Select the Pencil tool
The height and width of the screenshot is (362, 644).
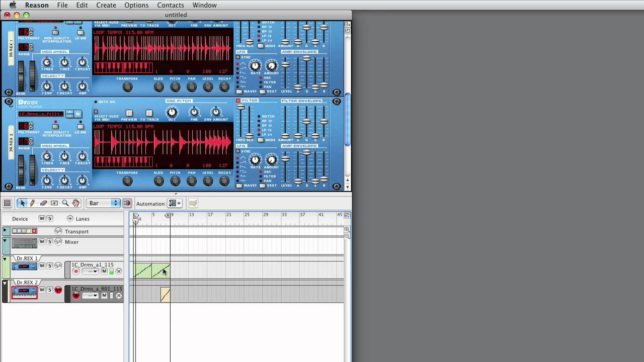[x=32, y=203]
